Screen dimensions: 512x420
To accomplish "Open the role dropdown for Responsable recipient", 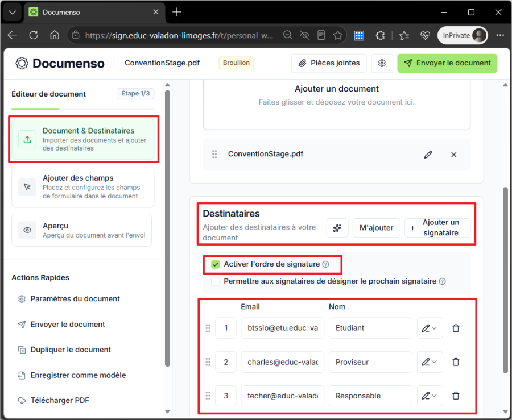I will point(430,396).
